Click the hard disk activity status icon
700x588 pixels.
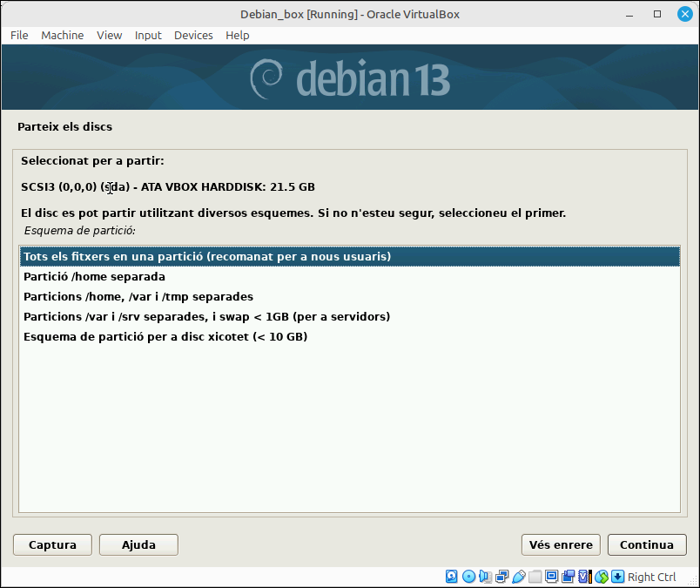click(x=451, y=577)
